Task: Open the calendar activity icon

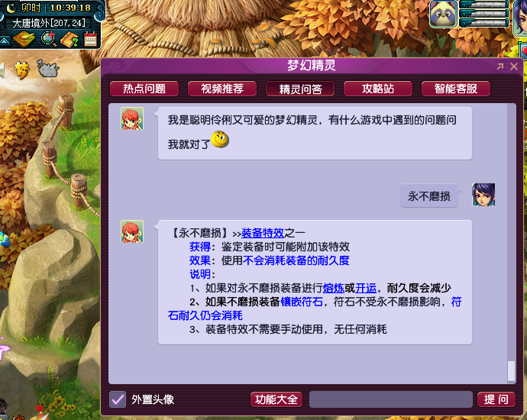Action: (90, 39)
